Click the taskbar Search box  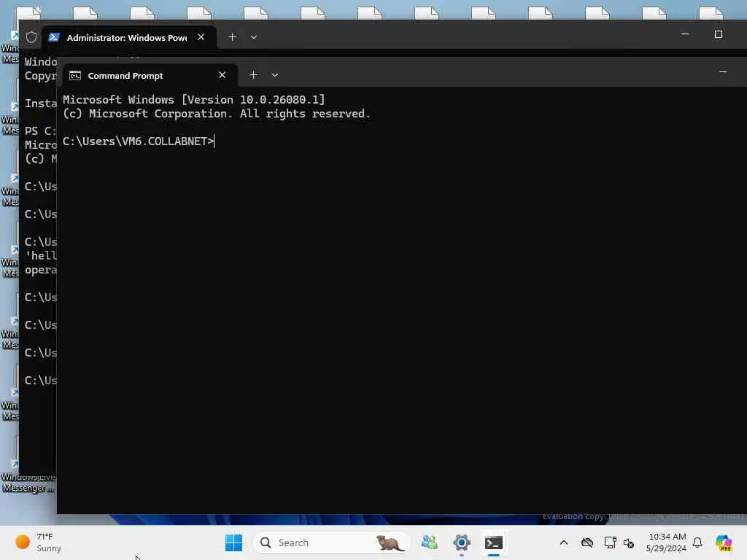coord(332,542)
